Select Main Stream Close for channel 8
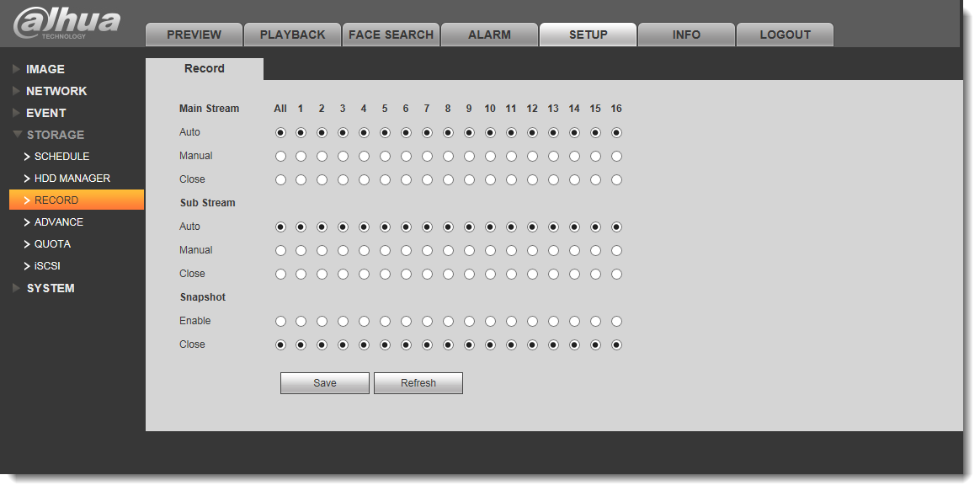 tap(448, 180)
